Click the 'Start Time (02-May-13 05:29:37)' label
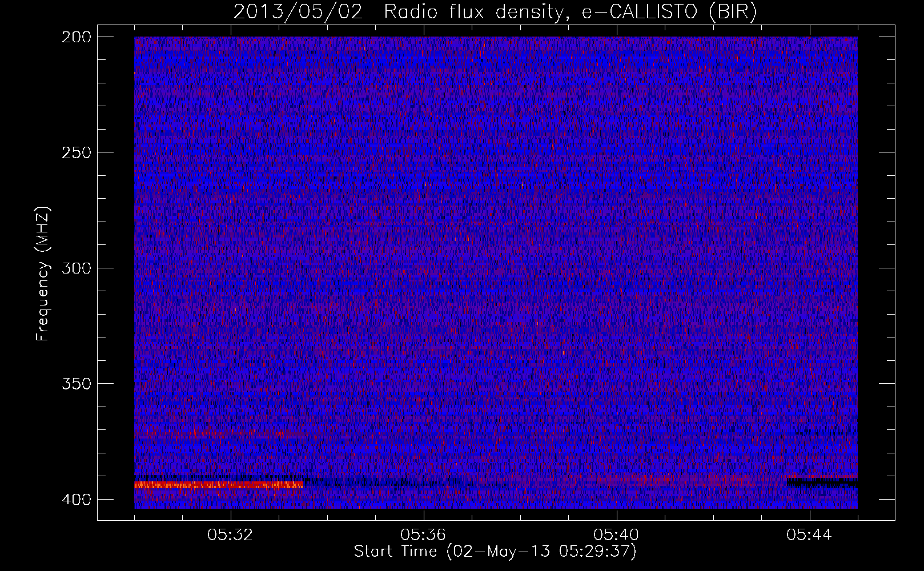The height and width of the screenshot is (571, 924). click(495, 552)
